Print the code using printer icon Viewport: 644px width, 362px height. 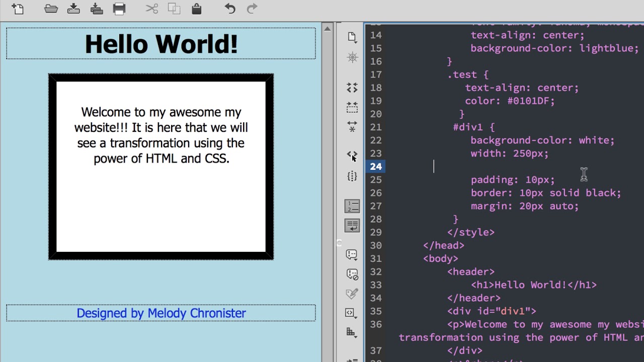(x=119, y=9)
